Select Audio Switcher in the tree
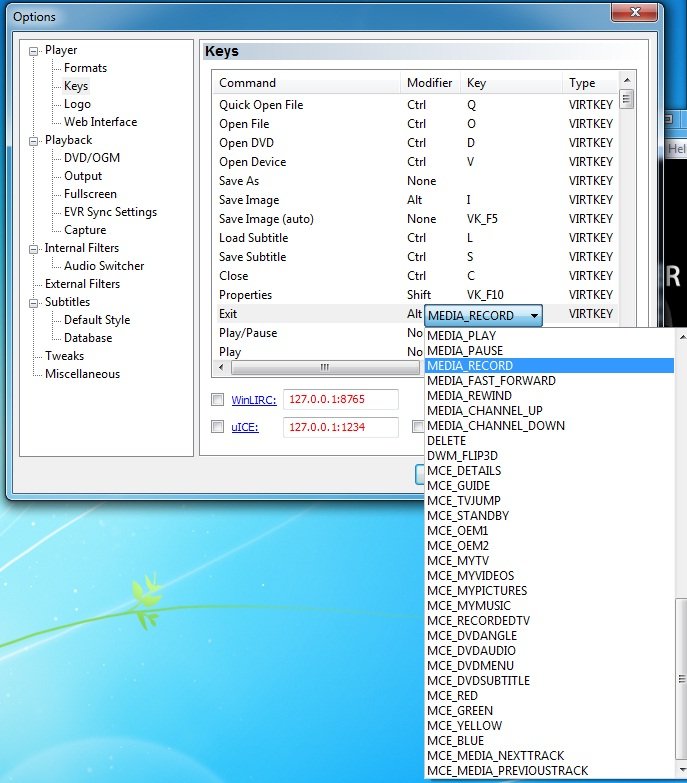 pos(104,266)
